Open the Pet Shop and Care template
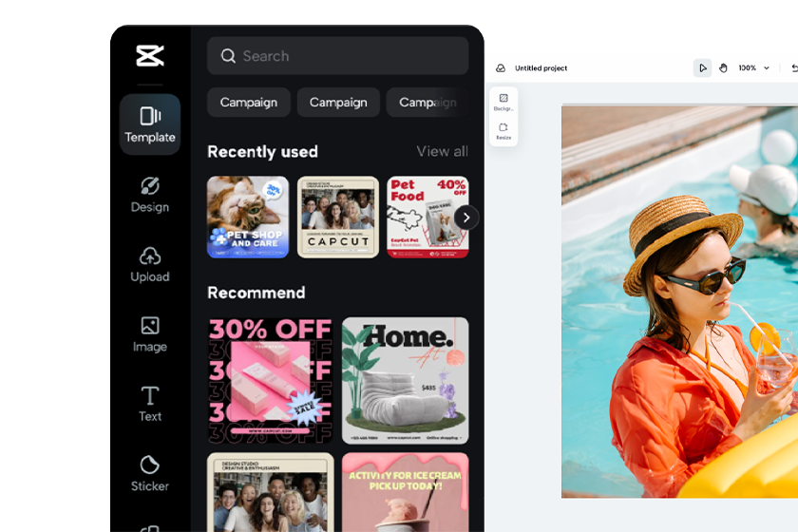Image resolution: width=798 pixels, height=532 pixels. pyautogui.click(x=248, y=217)
